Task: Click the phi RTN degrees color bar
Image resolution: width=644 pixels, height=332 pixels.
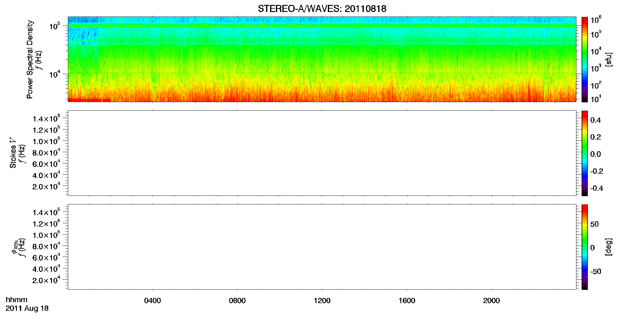Action: pyautogui.click(x=585, y=247)
